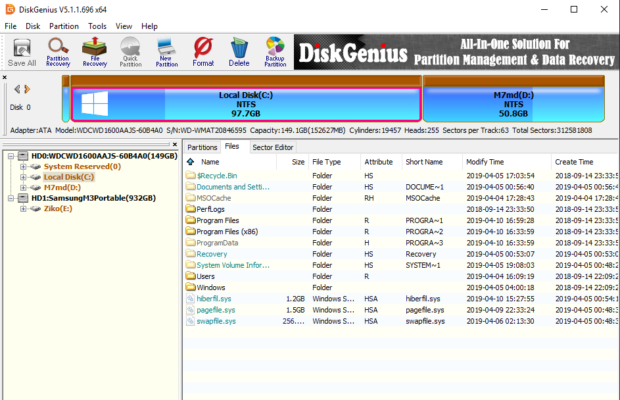Viewport: 620px width, 400px height.
Task: Launch Partition Recovery from the toolbar
Action: (x=58, y=53)
